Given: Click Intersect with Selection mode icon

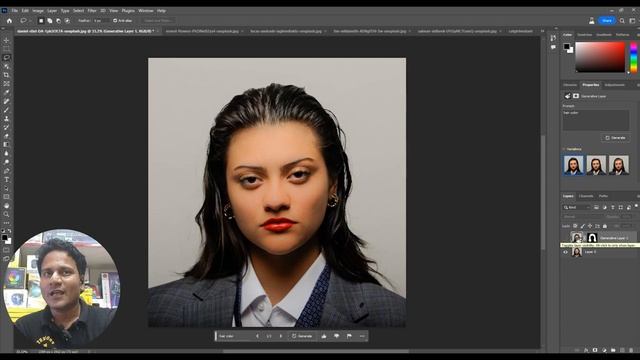Looking at the screenshot, I should [x=67, y=20].
